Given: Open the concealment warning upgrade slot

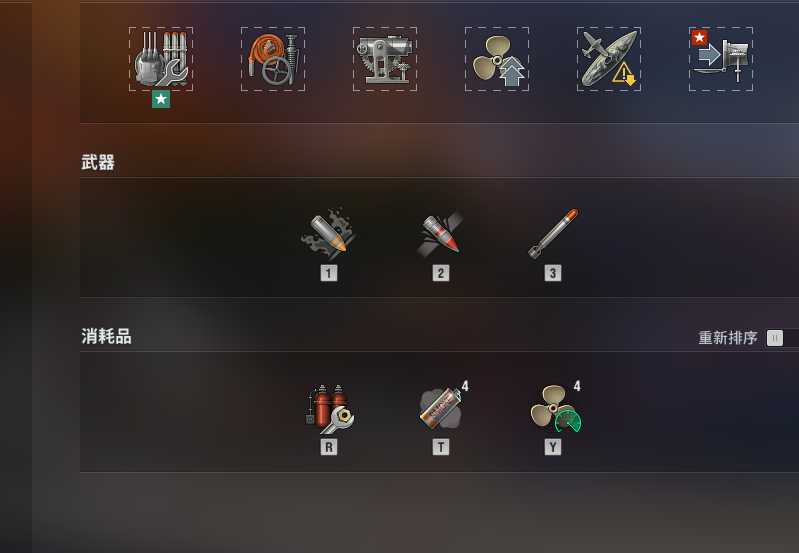Looking at the screenshot, I should click(x=609, y=59).
